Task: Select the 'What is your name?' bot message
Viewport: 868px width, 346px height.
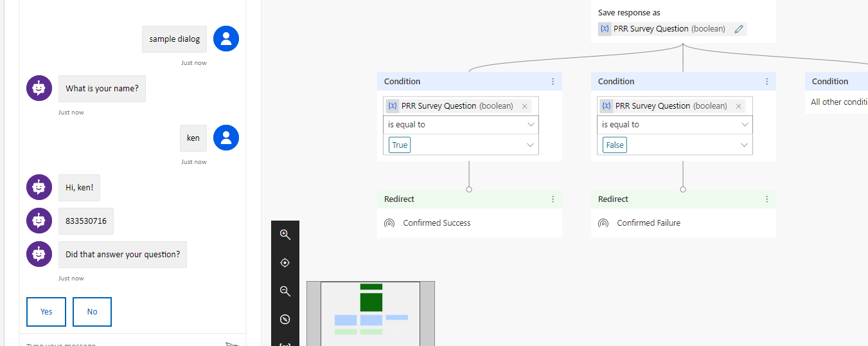Action: coord(102,89)
